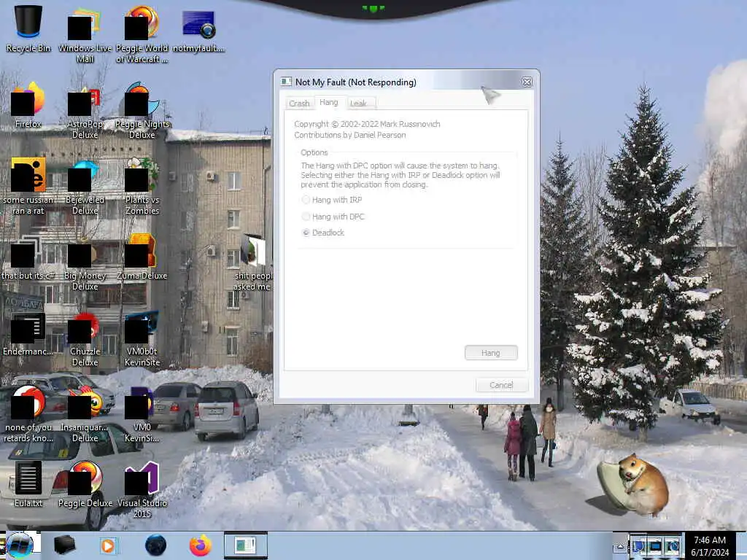747x560 pixels.
Task: Select the 'that but its c#' desktop icon
Action: coord(28,256)
